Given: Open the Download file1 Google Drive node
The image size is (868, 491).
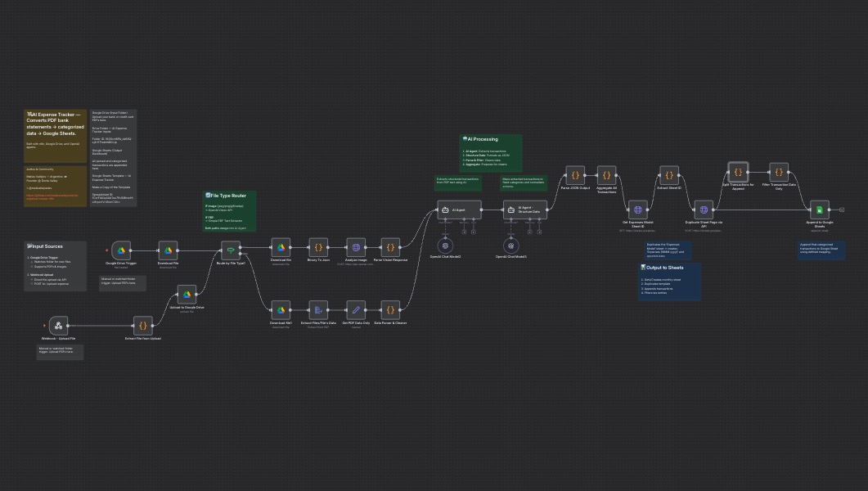Looking at the screenshot, I should point(281,310).
